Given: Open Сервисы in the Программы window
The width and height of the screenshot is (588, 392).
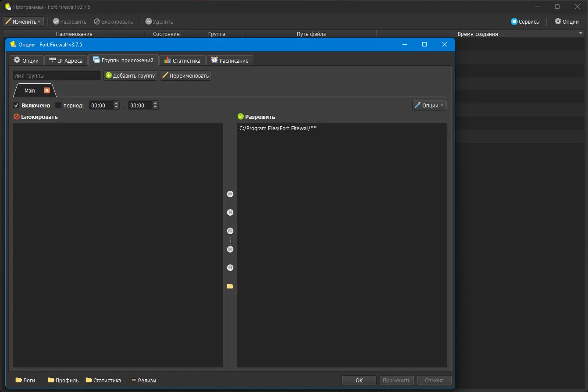Looking at the screenshot, I should click(525, 21).
